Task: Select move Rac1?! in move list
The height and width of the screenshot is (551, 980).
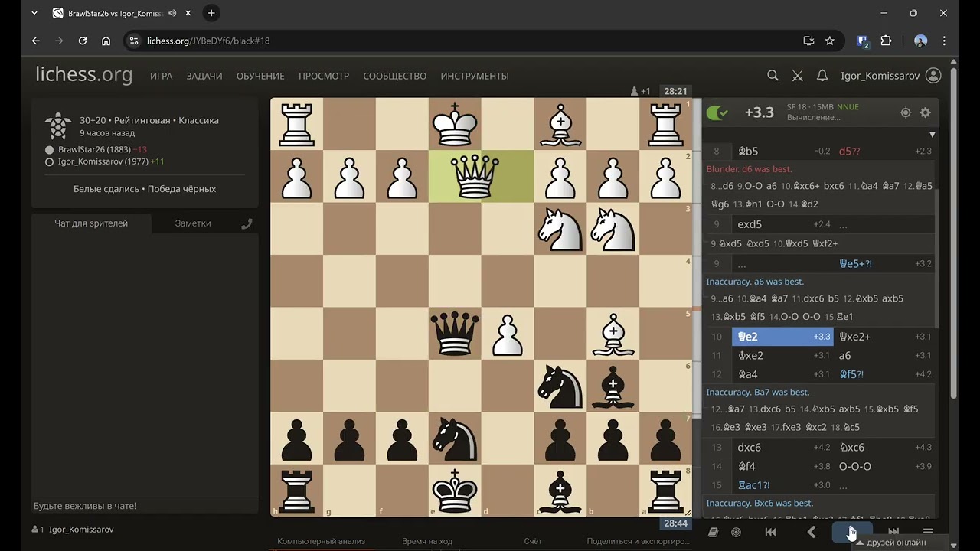Action: tap(782, 485)
